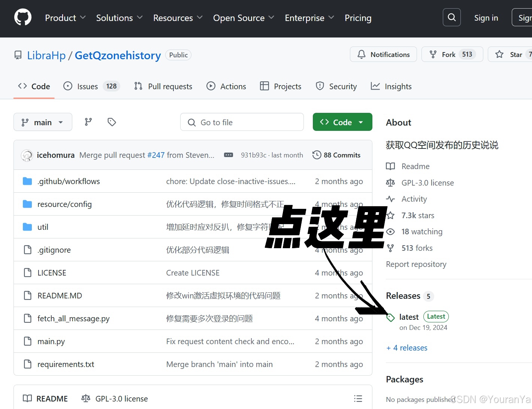This screenshot has width=532, height=409.
Task: Click the forks icon in About
Action: (390, 248)
